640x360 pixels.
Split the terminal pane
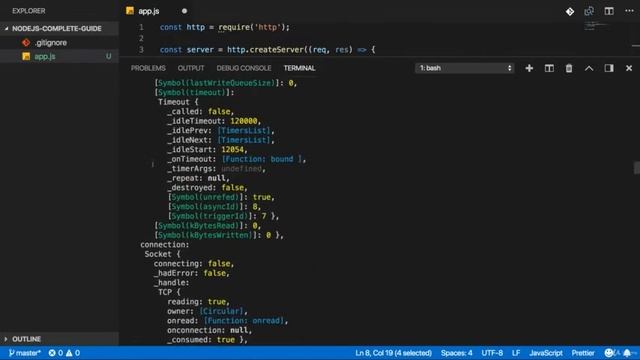point(549,68)
